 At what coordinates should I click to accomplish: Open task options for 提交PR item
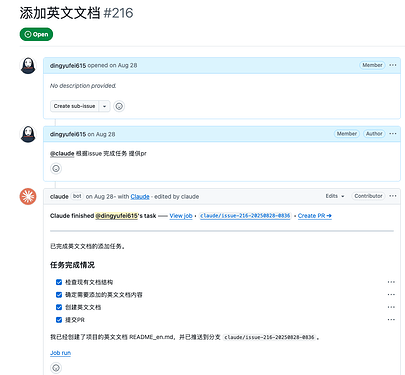[x=391, y=320]
